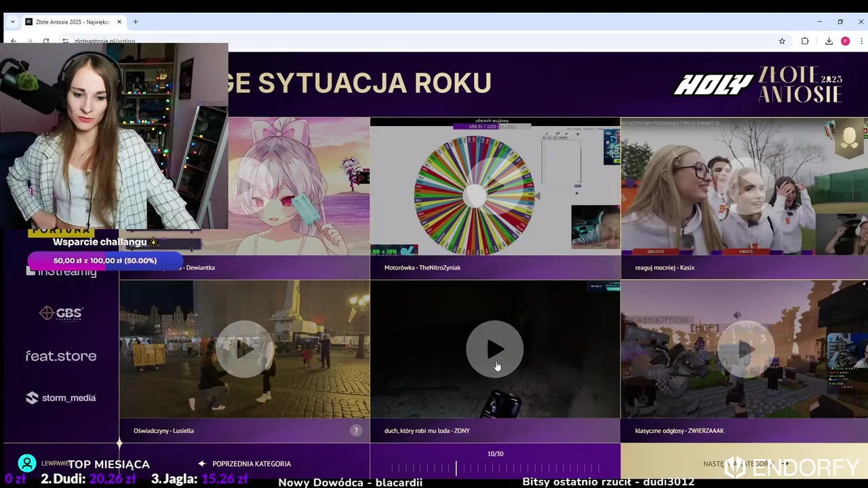Open a new browser tab

pos(136,22)
